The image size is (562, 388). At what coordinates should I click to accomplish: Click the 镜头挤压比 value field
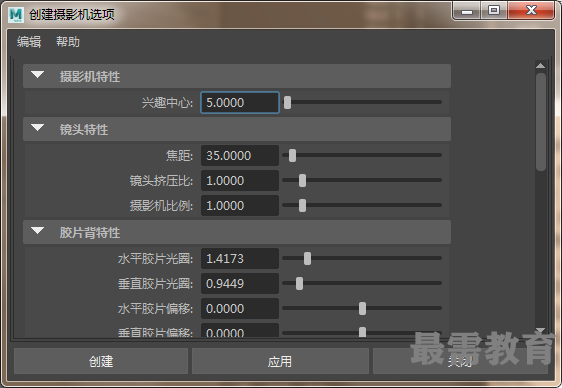pos(240,181)
